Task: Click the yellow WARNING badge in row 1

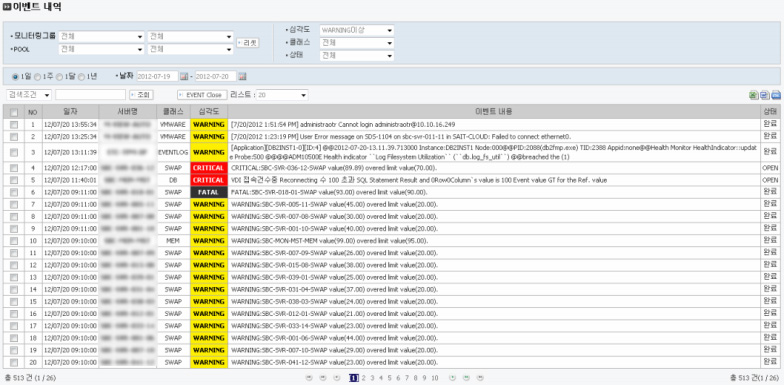Action: point(208,124)
